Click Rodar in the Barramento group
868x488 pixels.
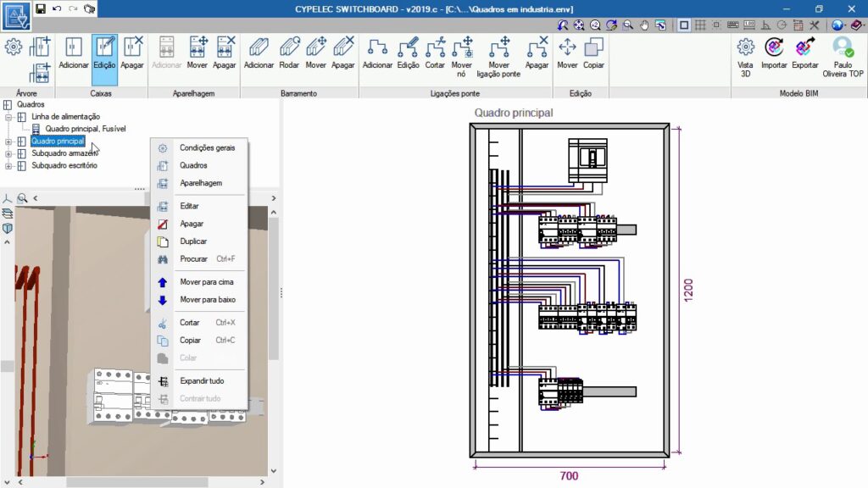tap(290, 53)
